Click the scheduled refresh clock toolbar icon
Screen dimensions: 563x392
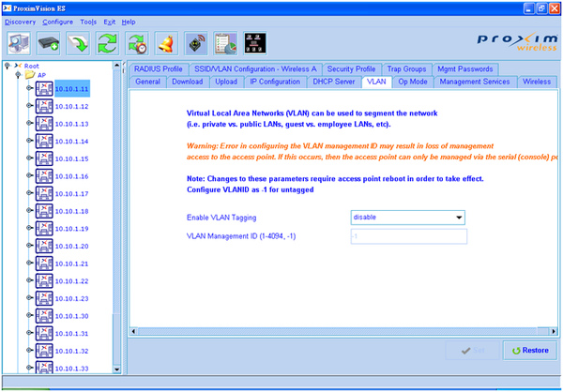tap(137, 43)
